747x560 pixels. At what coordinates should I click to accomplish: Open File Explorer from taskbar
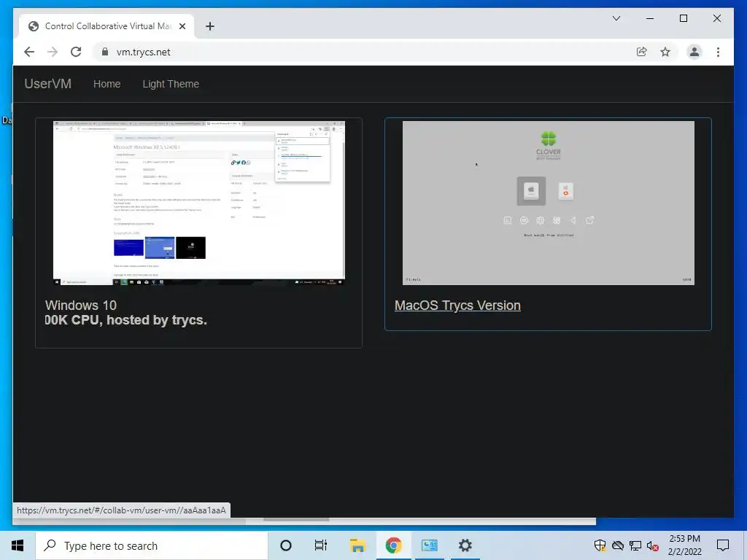(357, 545)
